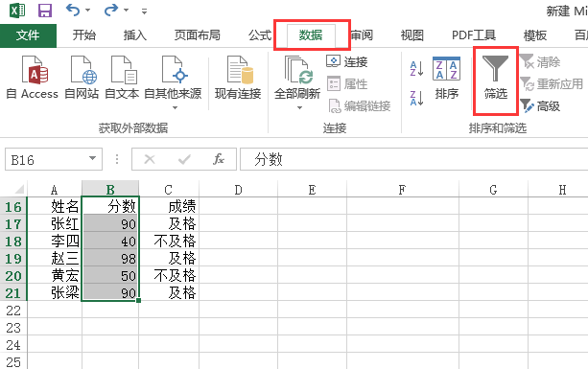Undo the last action

pyautogui.click(x=72, y=11)
